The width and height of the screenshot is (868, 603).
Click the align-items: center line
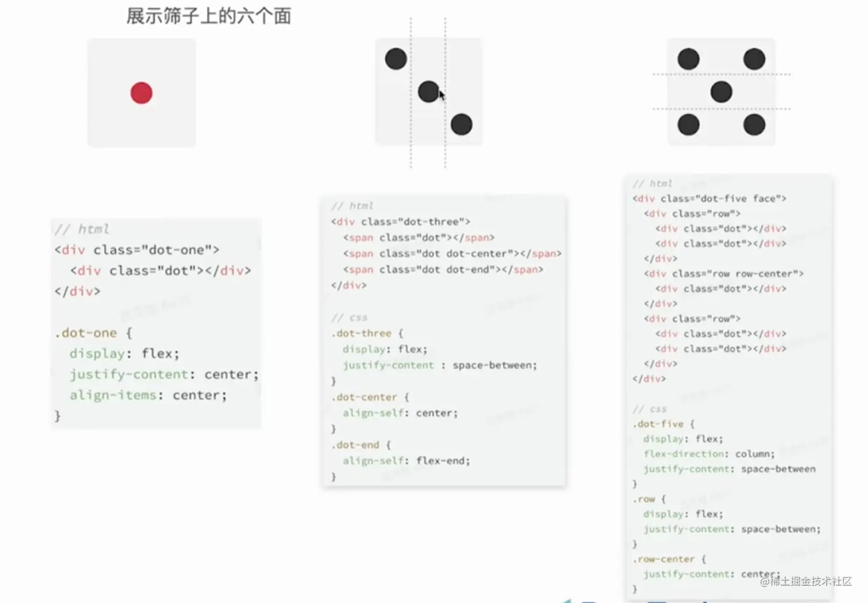(x=148, y=395)
